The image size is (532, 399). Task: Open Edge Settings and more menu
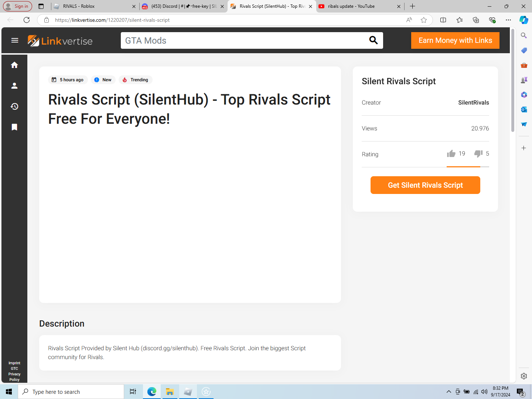508,20
